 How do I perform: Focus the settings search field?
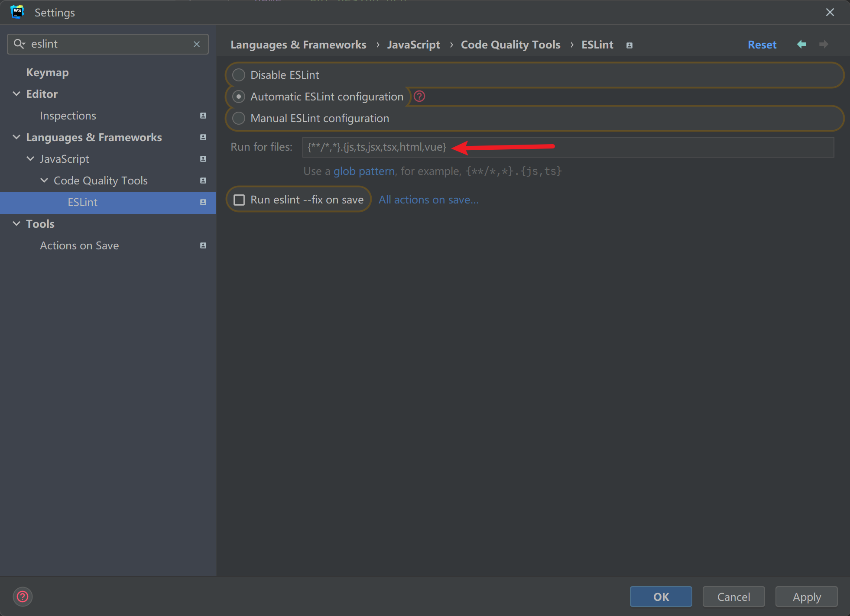coord(108,44)
